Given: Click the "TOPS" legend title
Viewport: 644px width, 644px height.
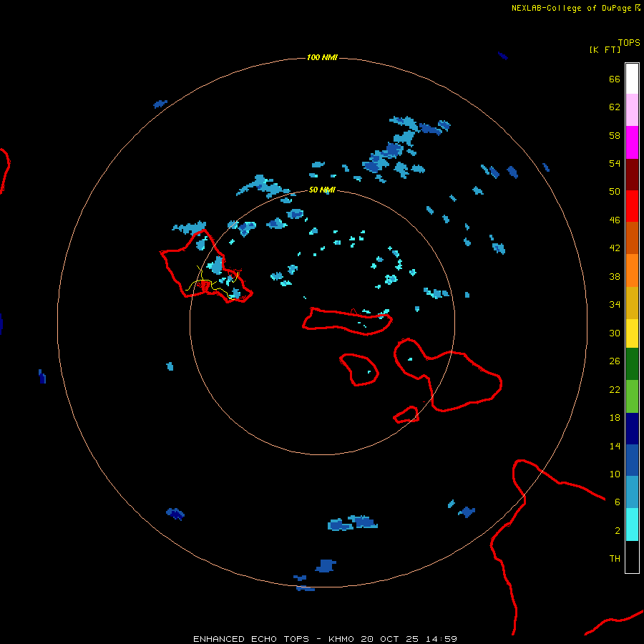Looking at the screenshot, I should (x=629, y=43).
